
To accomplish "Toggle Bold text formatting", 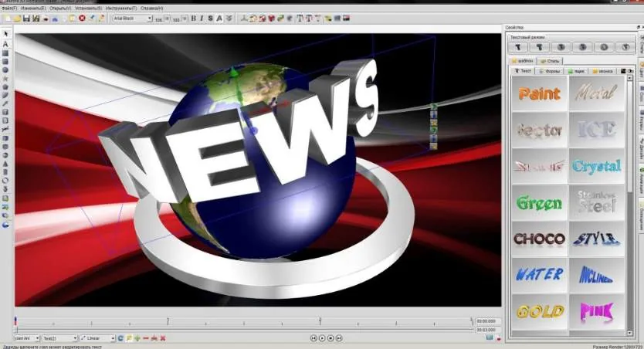I will pos(194,19).
